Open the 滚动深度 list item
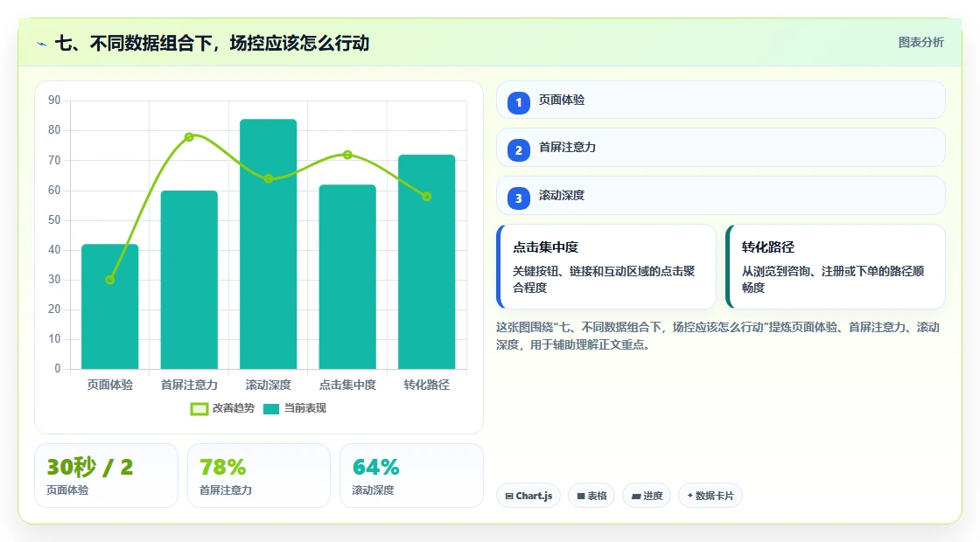The image size is (980, 542). pyautogui.click(x=721, y=196)
